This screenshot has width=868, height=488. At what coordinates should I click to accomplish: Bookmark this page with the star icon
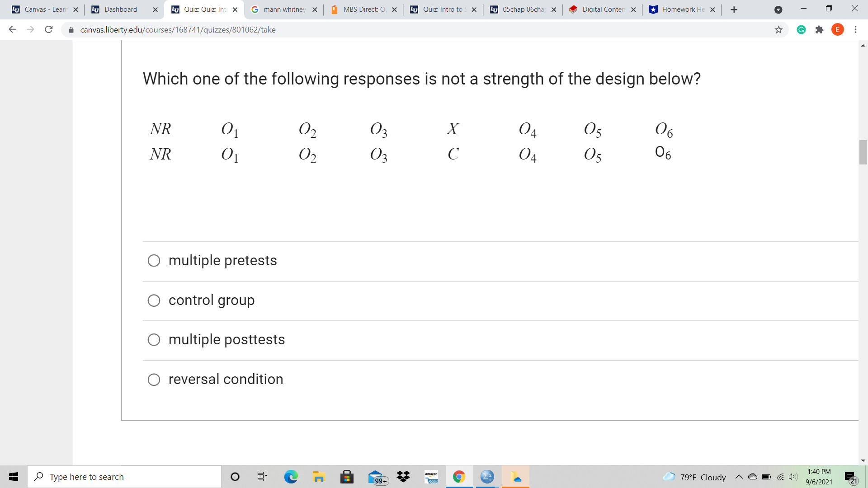coord(778,29)
